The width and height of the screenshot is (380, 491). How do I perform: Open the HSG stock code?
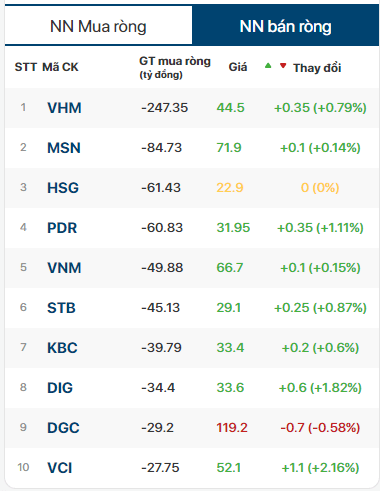point(63,188)
